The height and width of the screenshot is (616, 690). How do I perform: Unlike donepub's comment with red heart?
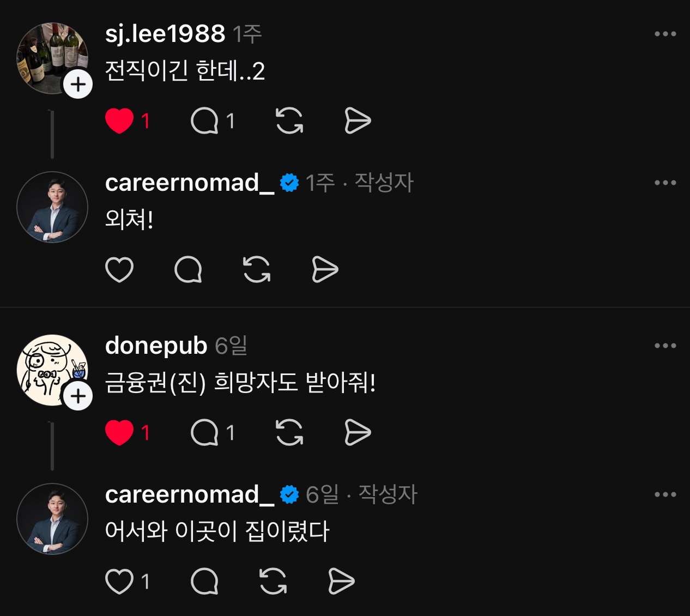(119, 433)
